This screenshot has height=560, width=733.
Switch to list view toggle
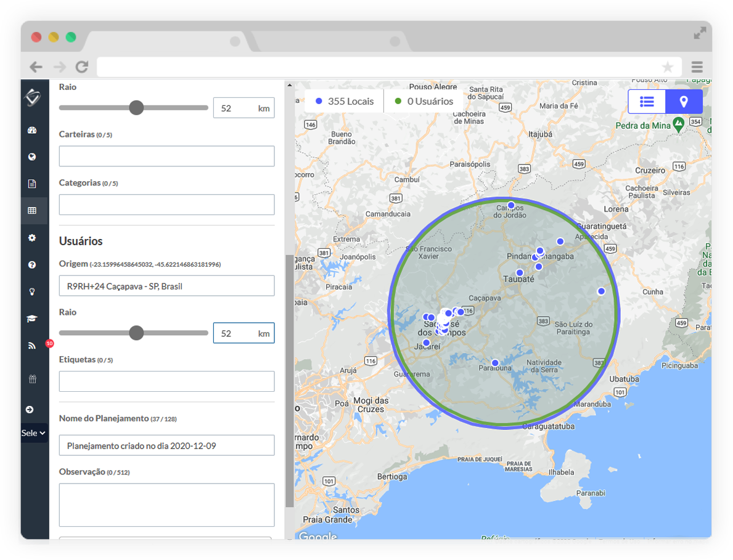tap(647, 102)
